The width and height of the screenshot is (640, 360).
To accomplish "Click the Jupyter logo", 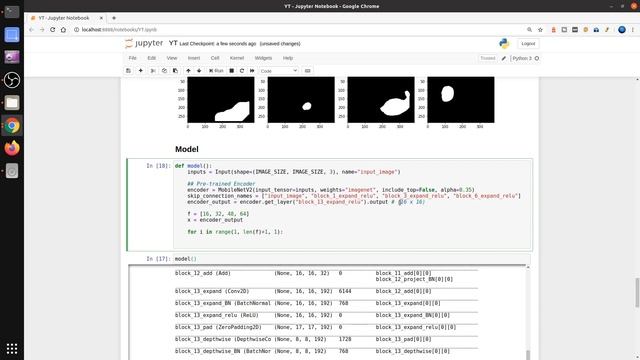I will coord(144,43).
